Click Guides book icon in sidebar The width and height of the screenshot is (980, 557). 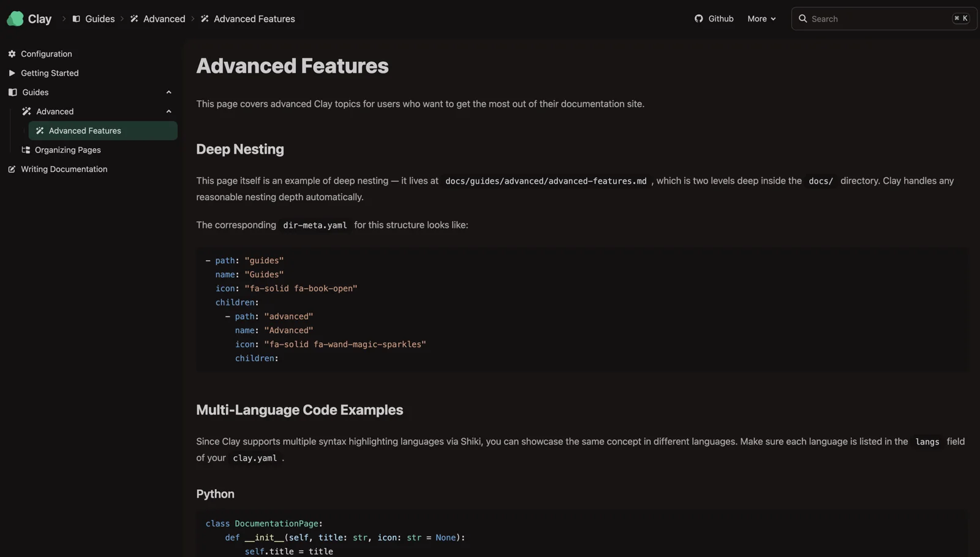[x=12, y=92]
